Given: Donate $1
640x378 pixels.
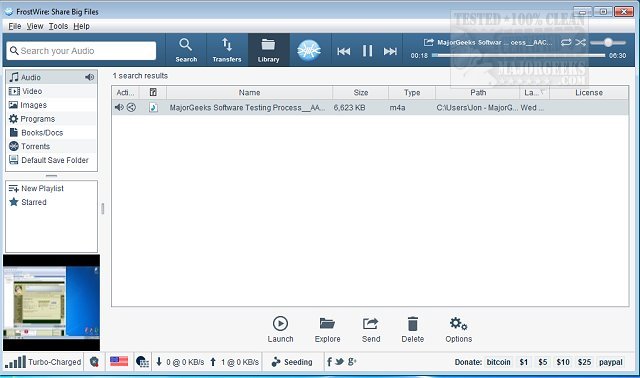Looking at the screenshot, I should pyautogui.click(x=524, y=362).
